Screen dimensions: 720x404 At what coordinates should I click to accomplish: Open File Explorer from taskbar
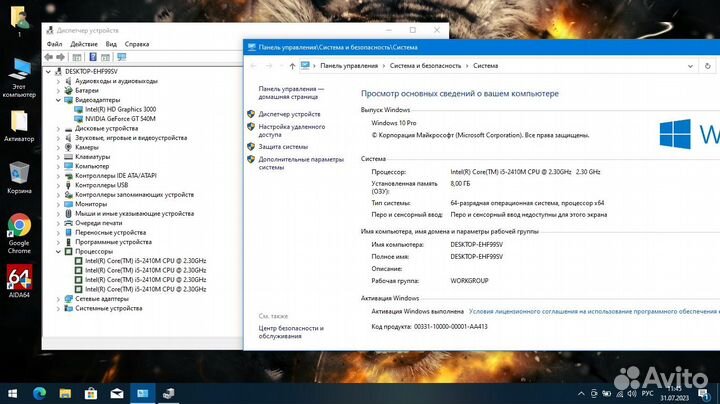point(65,393)
